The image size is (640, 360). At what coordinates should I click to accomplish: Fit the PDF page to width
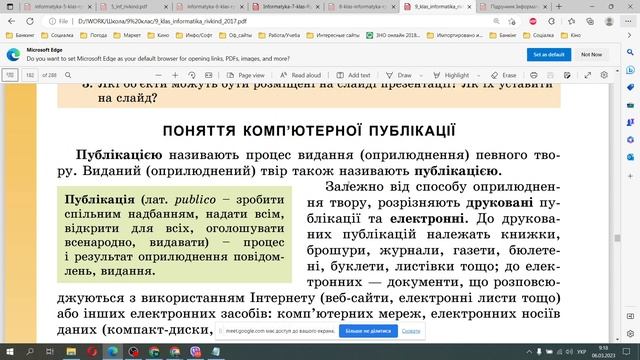click(209, 76)
